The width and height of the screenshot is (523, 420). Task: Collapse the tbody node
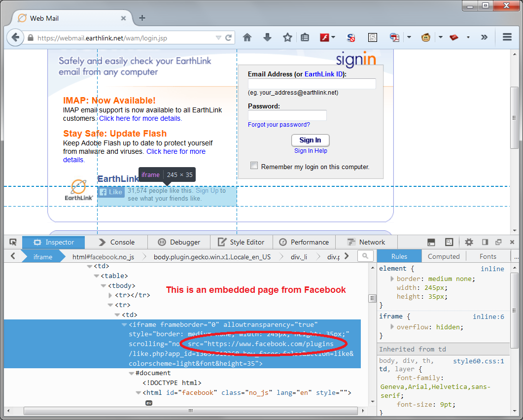[x=104, y=286]
